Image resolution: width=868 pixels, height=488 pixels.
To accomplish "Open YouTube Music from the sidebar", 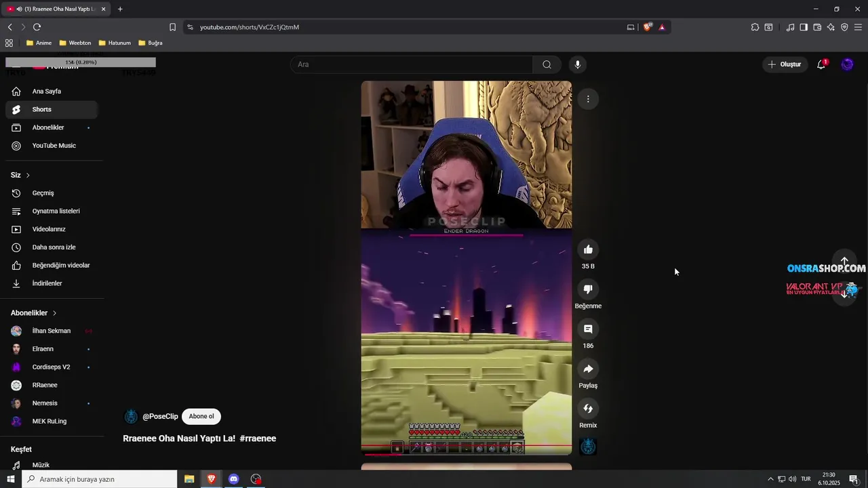I will (52, 146).
